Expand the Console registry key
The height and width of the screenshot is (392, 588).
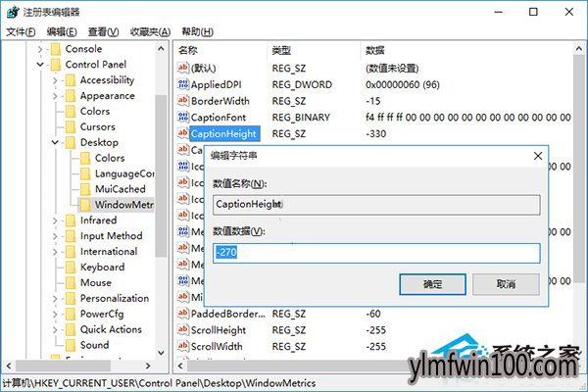pos(40,49)
